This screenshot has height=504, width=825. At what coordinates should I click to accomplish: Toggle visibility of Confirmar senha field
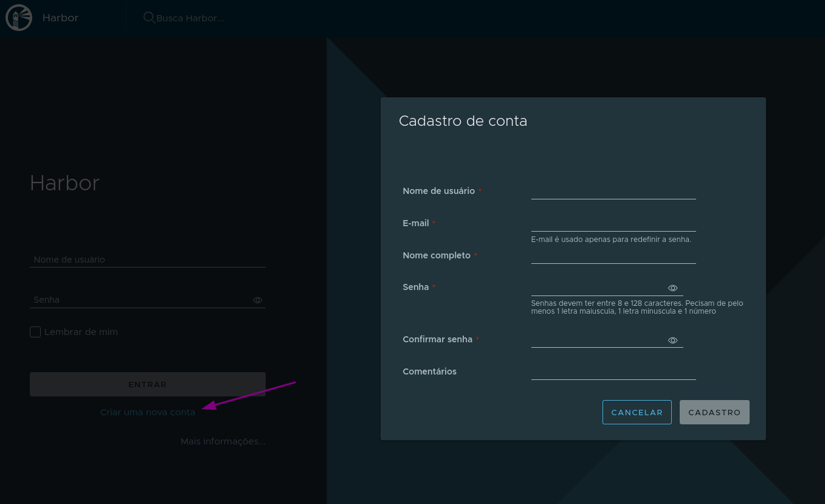(x=672, y=340)
